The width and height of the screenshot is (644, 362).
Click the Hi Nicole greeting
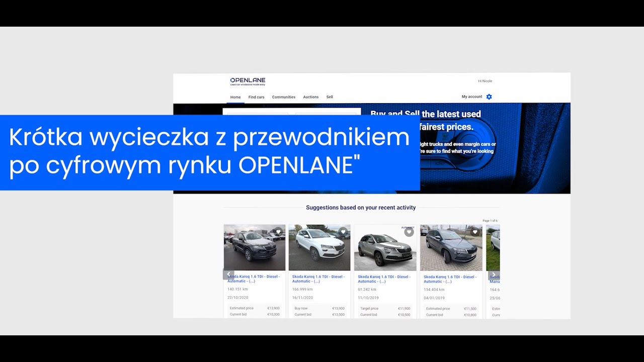485,81
